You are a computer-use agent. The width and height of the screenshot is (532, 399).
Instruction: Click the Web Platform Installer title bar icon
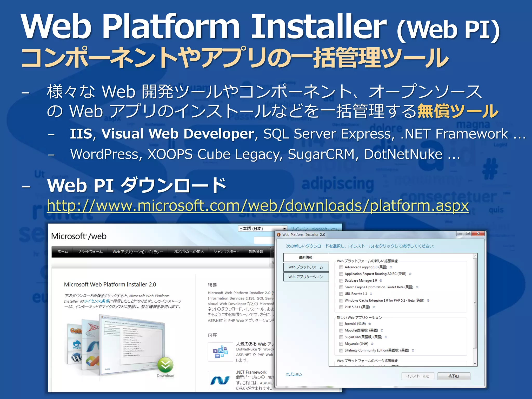click(x=279, y=235)
